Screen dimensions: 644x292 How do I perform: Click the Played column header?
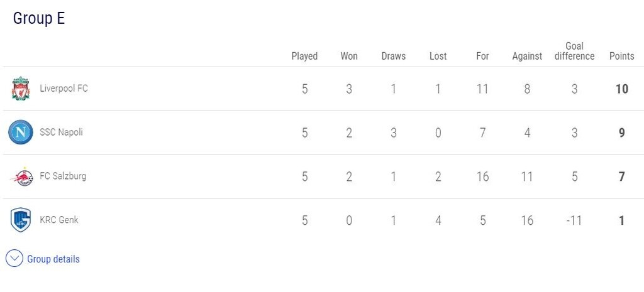(x=304, y=56)
